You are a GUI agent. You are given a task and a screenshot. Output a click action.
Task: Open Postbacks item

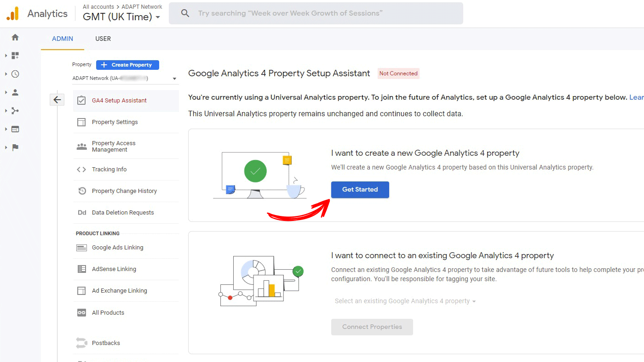click(126, 343)
